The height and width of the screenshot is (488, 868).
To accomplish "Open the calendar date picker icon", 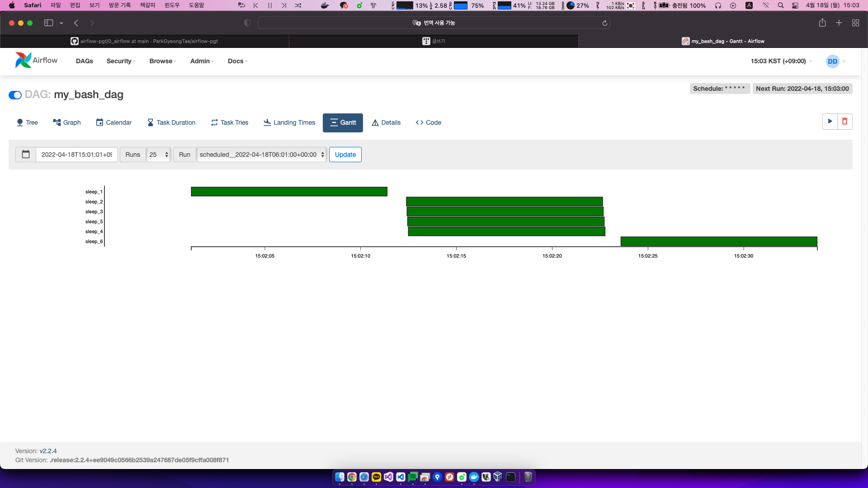I will 26,155.
